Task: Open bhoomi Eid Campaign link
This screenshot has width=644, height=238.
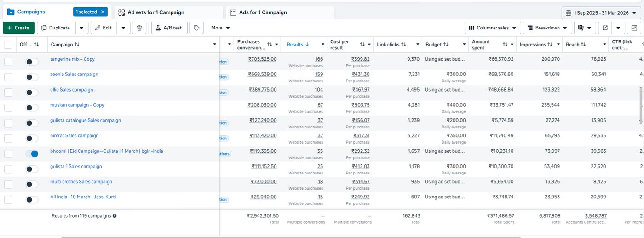Action: coord(107,151)
